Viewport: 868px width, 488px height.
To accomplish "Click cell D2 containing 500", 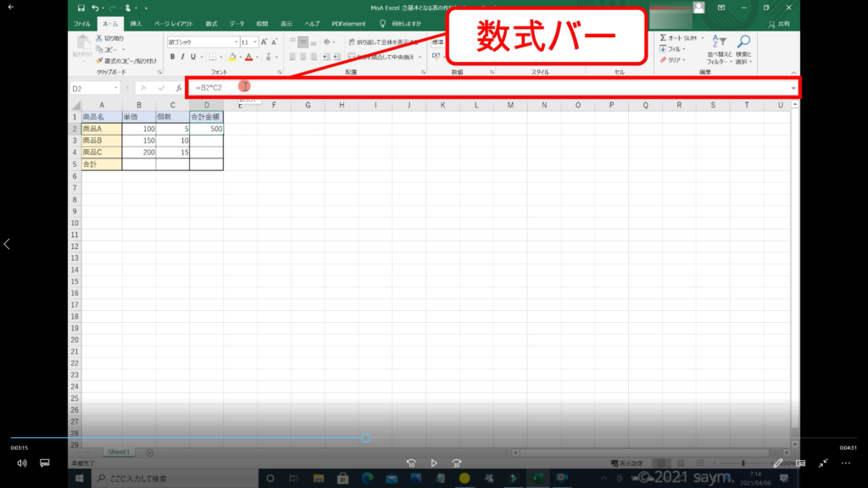I will pyautogui.click(x=206, y=129).
